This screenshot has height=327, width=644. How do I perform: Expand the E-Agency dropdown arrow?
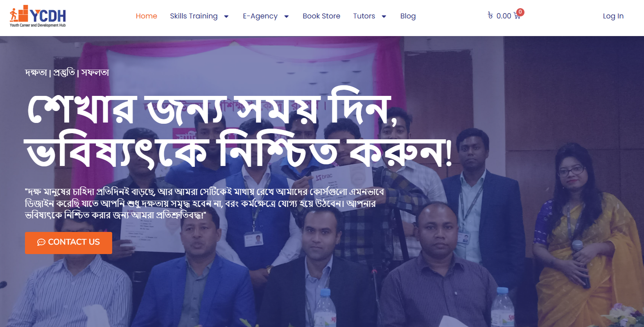pos(286,16)
